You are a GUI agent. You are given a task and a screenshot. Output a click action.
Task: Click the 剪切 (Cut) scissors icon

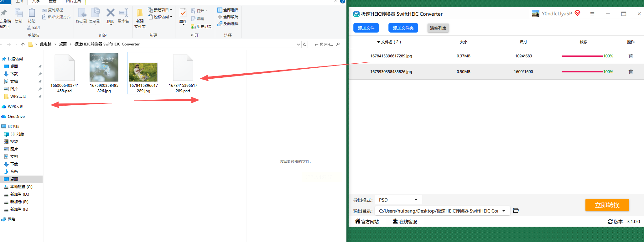(x=29, y=28)
